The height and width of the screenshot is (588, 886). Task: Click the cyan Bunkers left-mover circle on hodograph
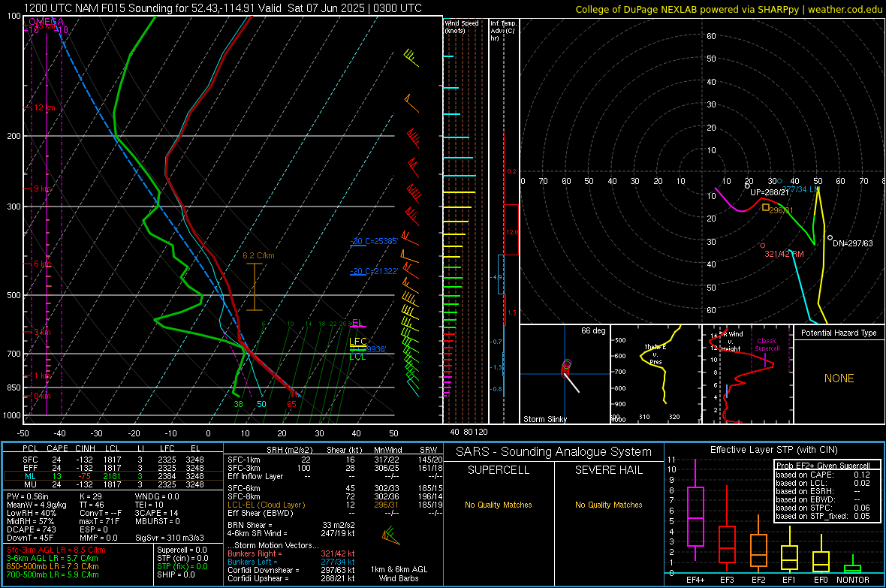(x=780, y=181)
